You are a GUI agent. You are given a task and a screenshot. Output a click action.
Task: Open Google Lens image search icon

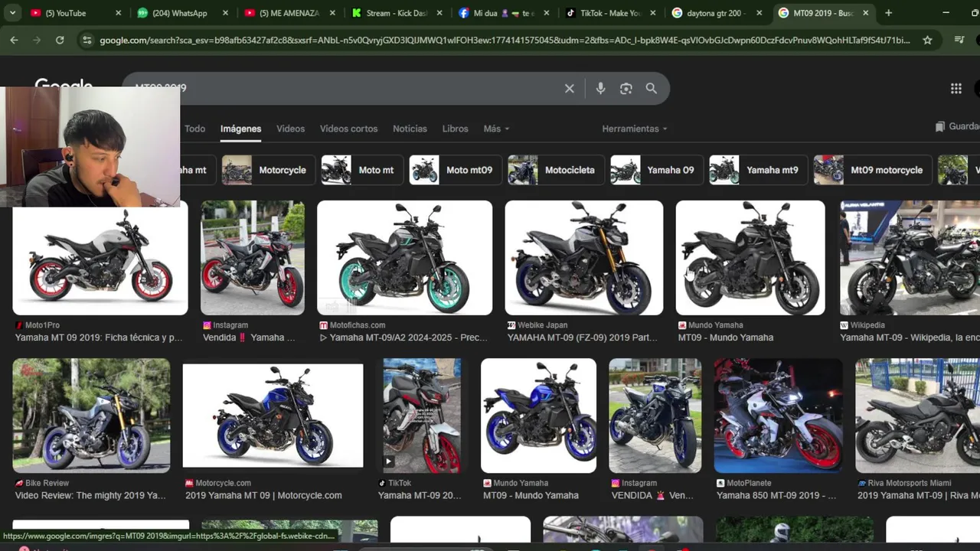click(x=626, y=89)
